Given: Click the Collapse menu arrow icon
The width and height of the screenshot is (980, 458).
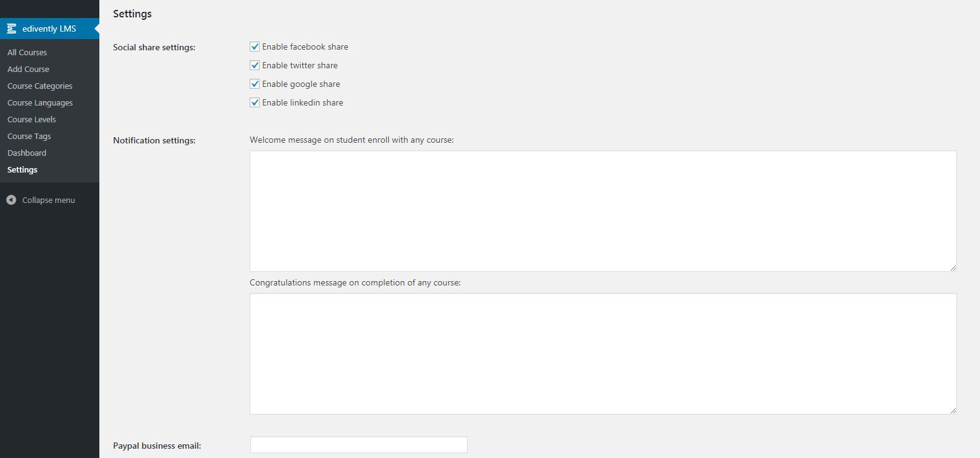Looking at the screenshot, I should pos(11,200).
